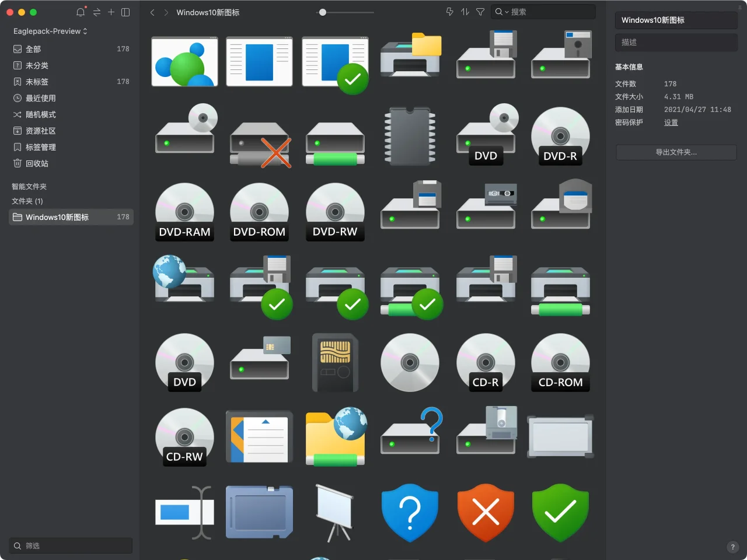Screen dimensions: 747x560
Task: Go back with the left chevron
Action: point(152,12)
